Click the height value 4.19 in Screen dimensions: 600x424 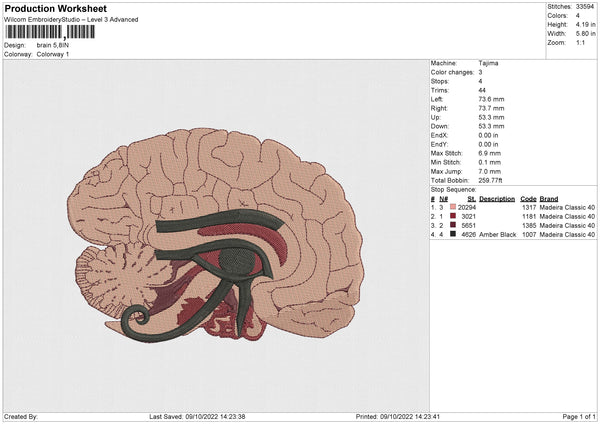pyautogui.click(x=585, y=24)
